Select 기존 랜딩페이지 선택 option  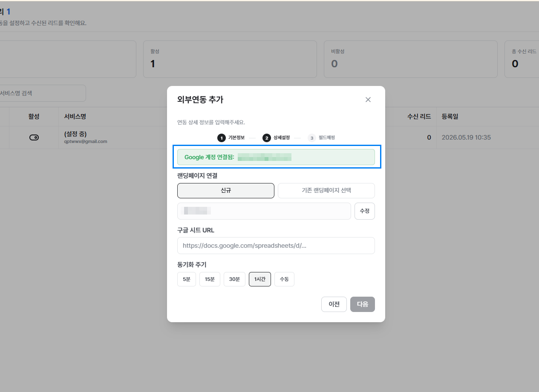(326, 191)
